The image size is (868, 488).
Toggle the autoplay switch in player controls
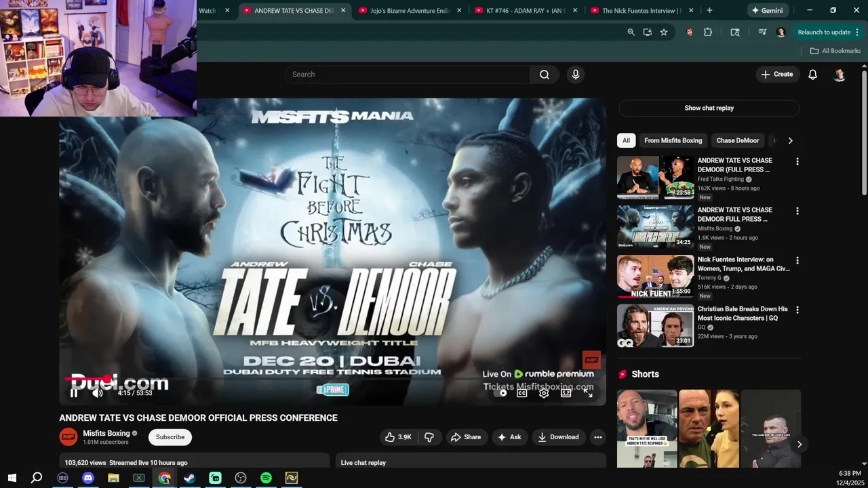pos(502,393)
